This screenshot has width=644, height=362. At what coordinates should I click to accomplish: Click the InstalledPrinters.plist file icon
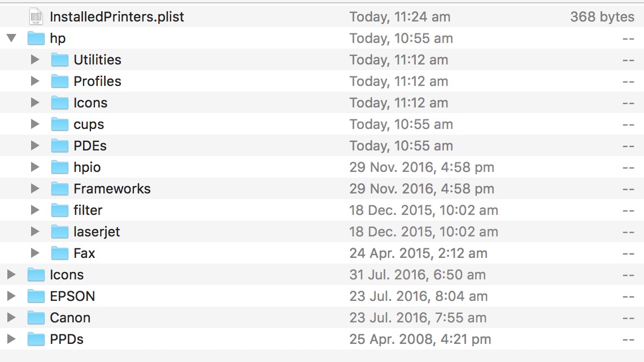36,16
